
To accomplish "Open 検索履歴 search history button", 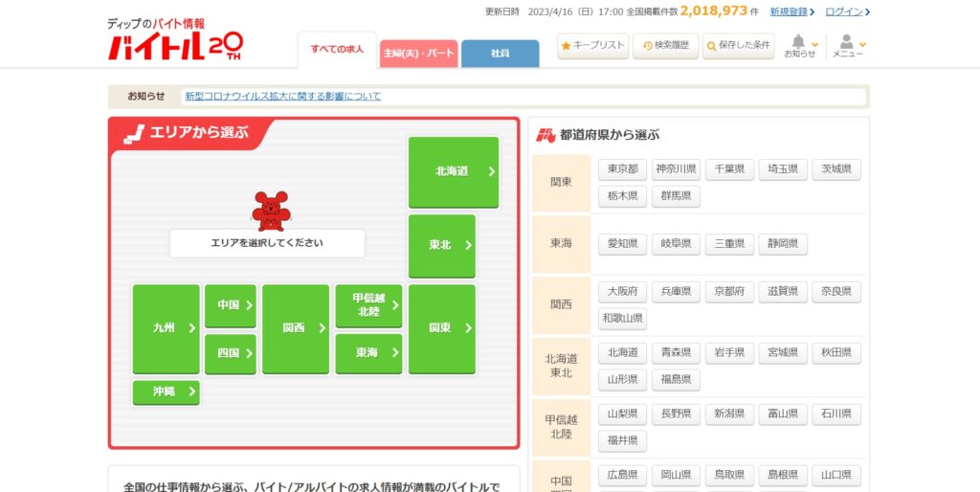I will click(665, 45).
